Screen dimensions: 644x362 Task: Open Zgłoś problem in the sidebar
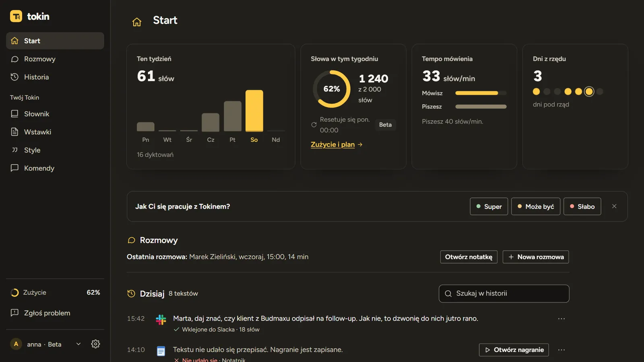55,313
